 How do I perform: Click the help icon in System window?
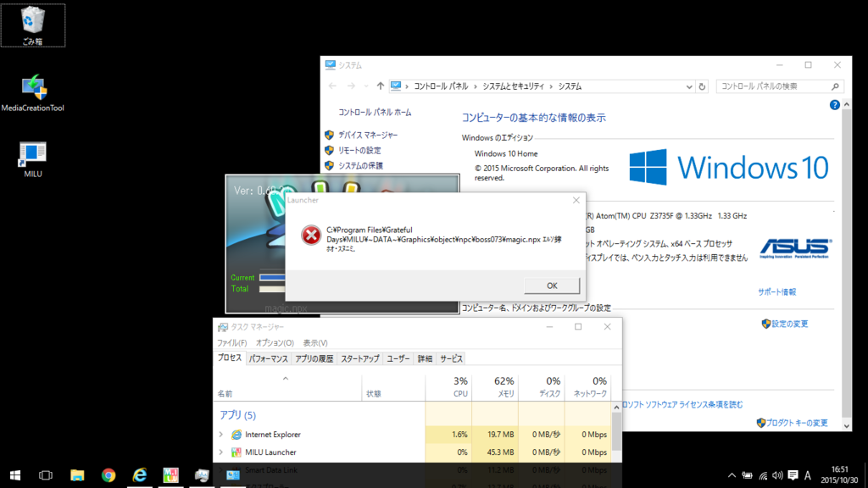835,105
